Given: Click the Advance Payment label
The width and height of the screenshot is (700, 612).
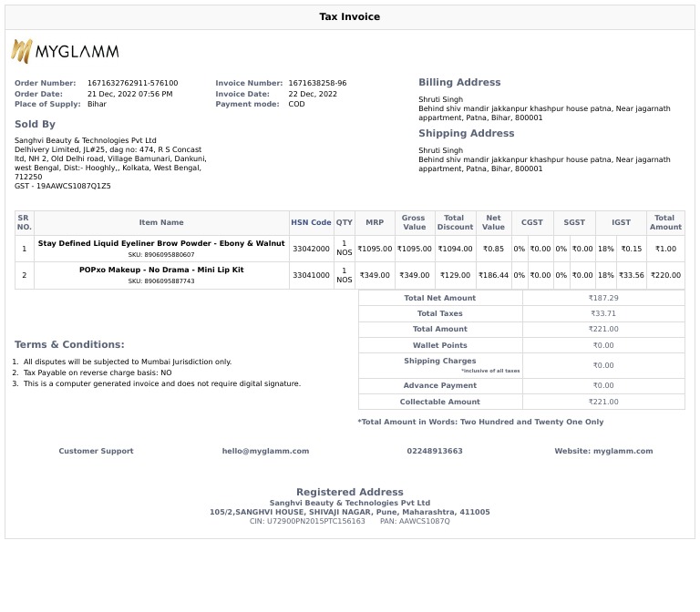Looking at the screenshot, I should click(439, 385).
